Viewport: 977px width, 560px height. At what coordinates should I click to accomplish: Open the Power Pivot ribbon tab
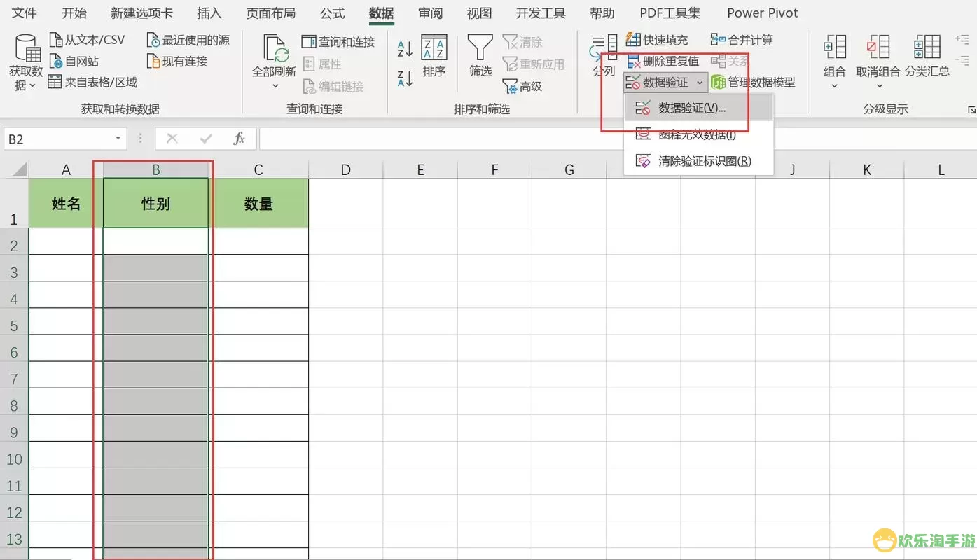(x=763, y=13)
